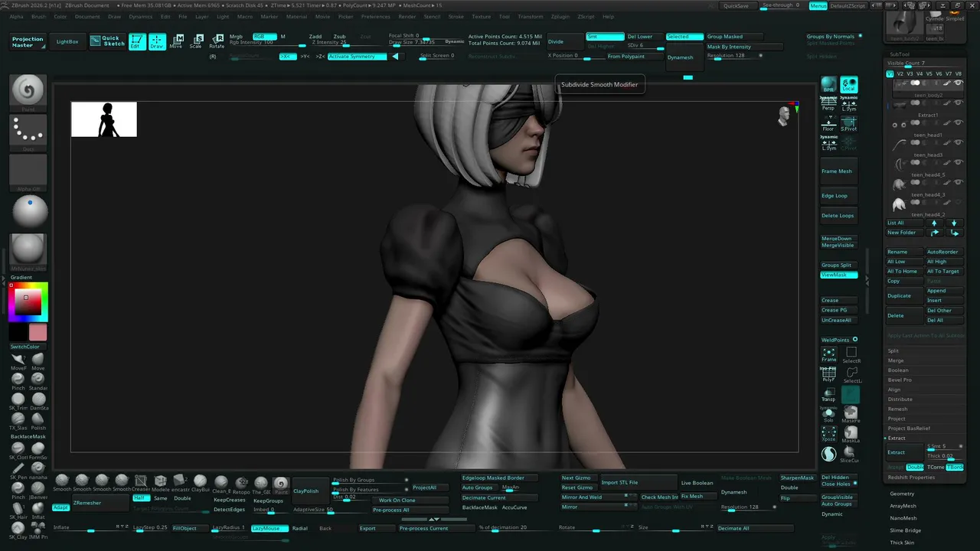Toggle X axis symmetry
980x551 pixels.
(287, 56)
